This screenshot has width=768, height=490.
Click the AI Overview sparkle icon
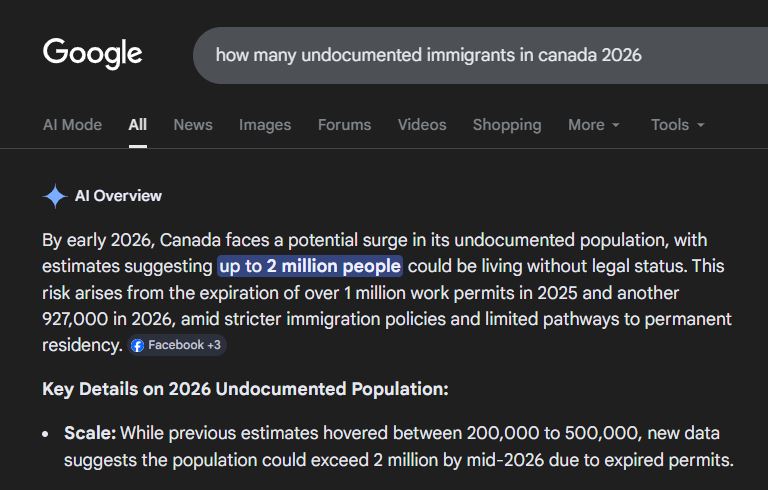[55, 196]
